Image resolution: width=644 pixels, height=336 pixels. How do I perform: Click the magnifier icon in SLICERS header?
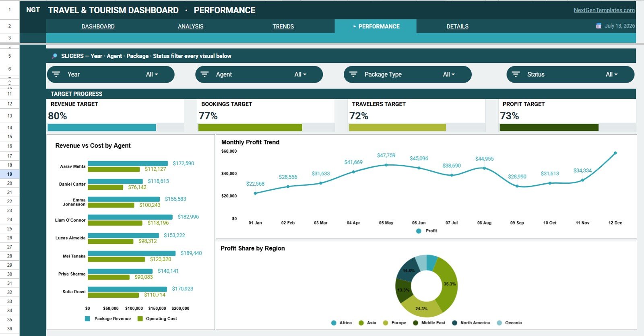pos(54,56)
